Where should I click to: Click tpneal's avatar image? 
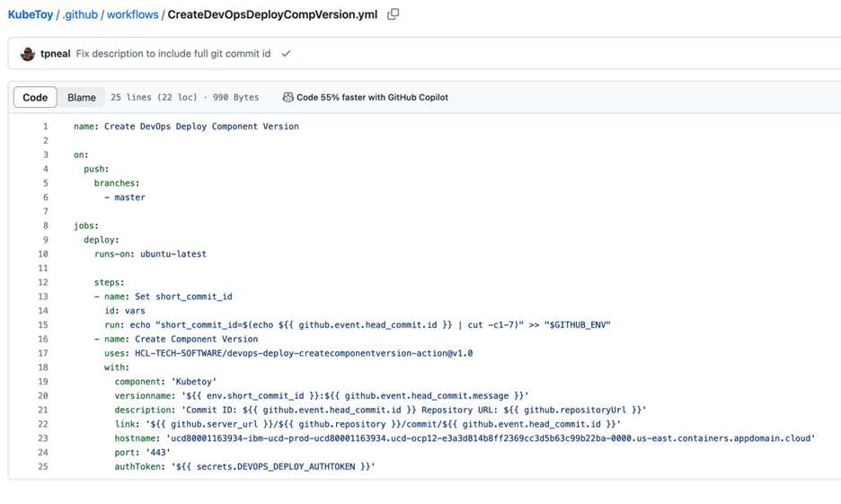[27, 54]
